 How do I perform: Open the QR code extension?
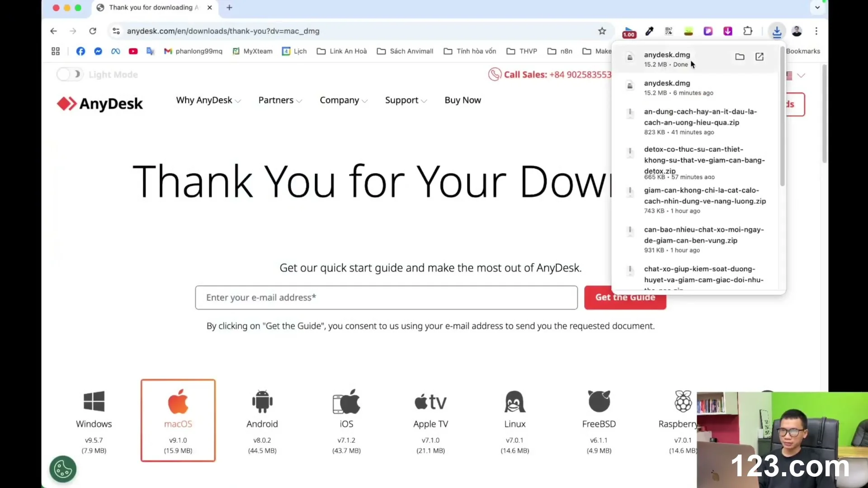tap(669, 31)
